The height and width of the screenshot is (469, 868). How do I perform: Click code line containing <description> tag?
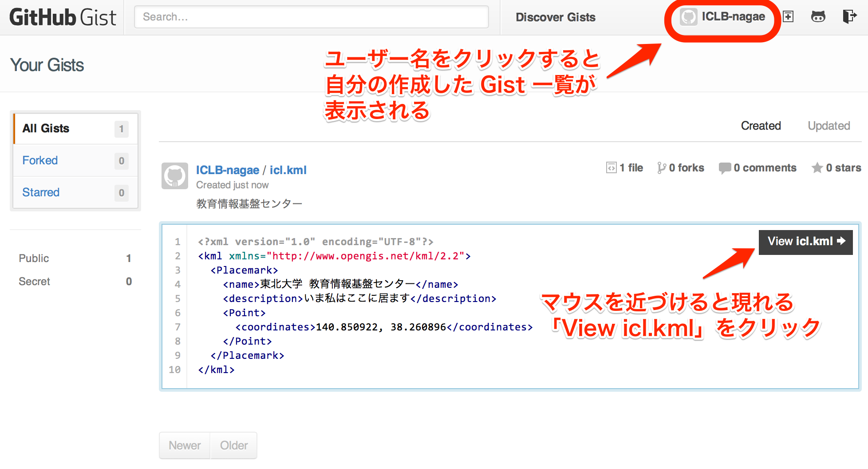(x=359, y=298)
